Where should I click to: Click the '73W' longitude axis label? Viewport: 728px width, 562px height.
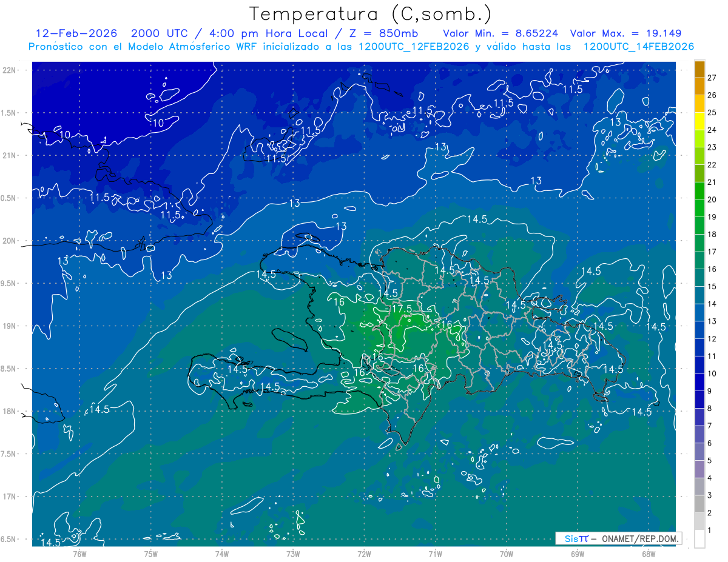(x=293, y=554)
